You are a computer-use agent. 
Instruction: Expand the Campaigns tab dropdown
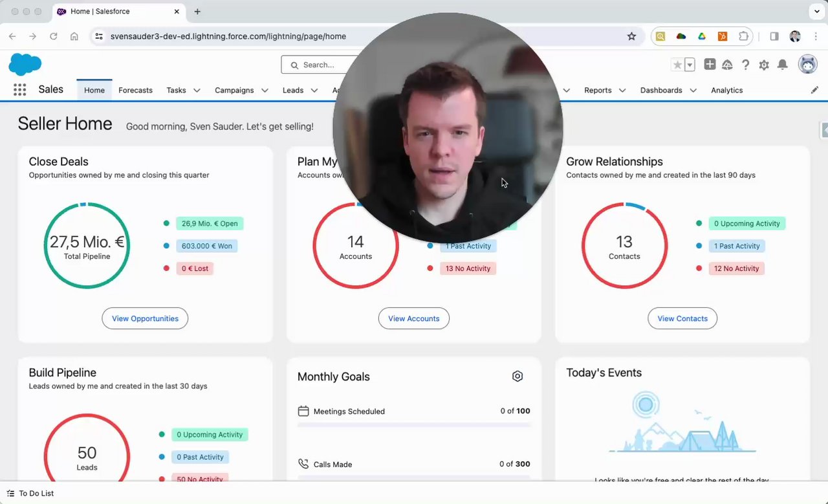tap(264, 91)
